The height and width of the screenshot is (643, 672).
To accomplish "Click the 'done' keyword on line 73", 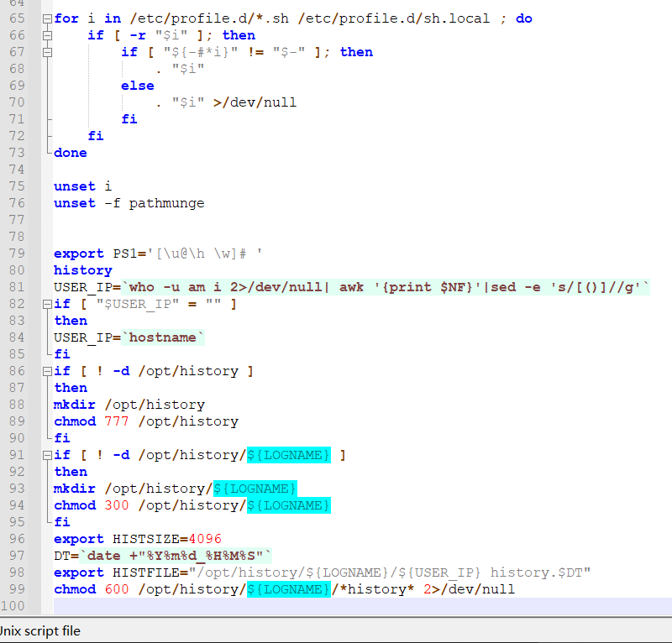I will click(x=70, y=153).
